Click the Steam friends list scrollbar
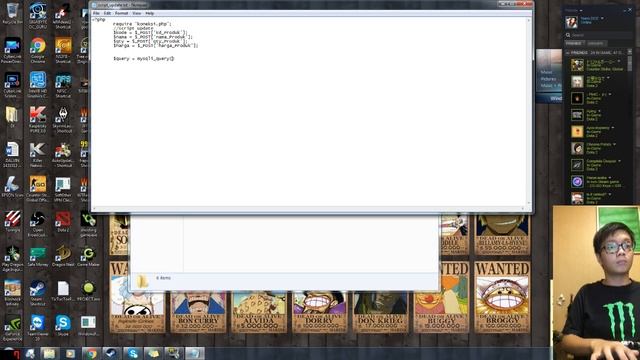The image size is (640, 360). [630, 63]
